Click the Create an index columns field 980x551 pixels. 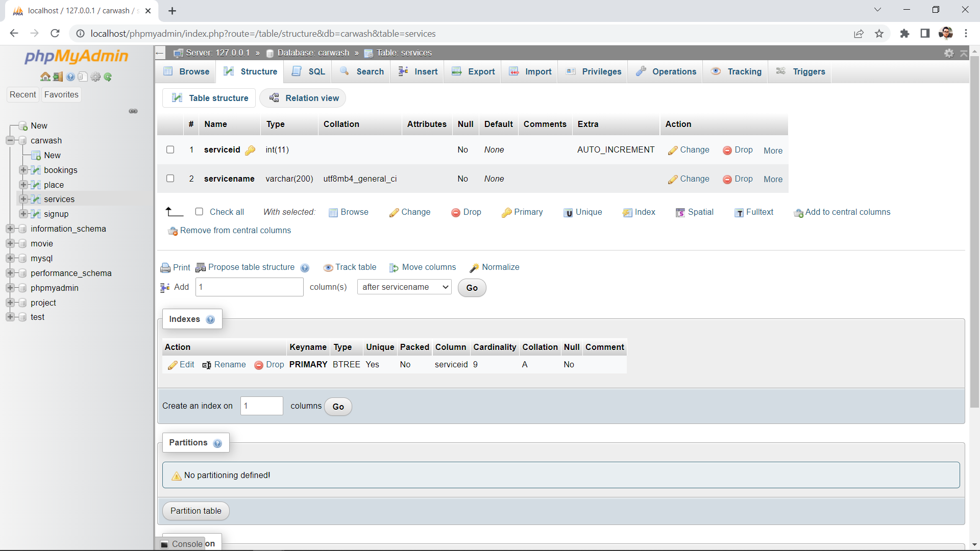pos(261,406)
